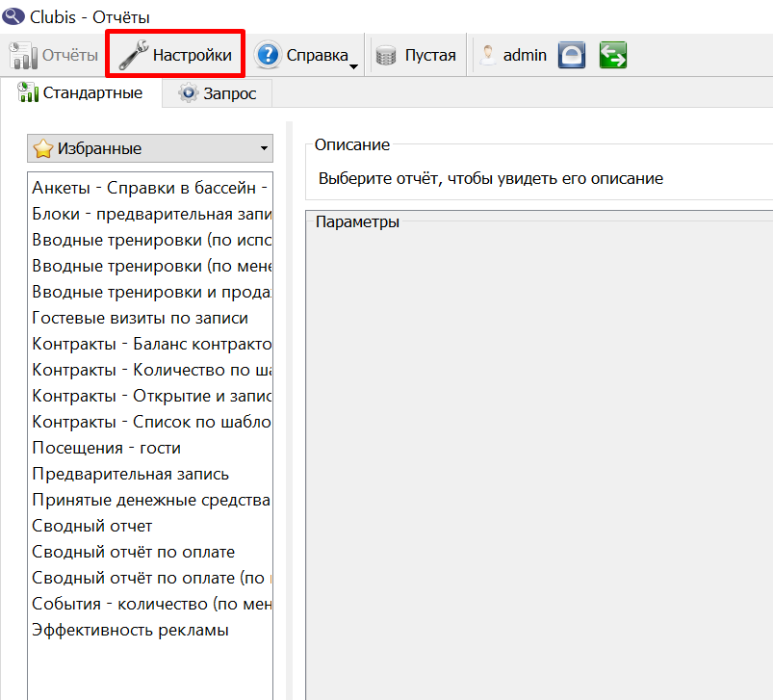Click the green arrows switch icon
The width and height of the screenshot is (773, 700).
tap(613, 55)
